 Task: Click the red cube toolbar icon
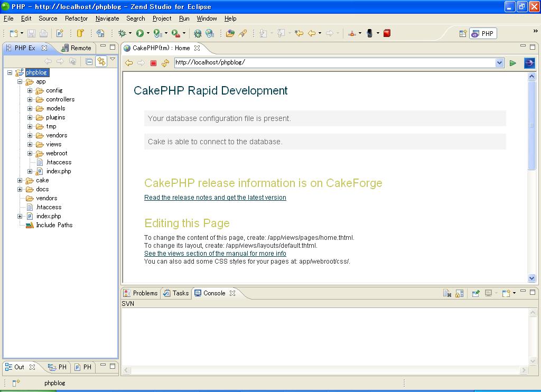[387, 33]
